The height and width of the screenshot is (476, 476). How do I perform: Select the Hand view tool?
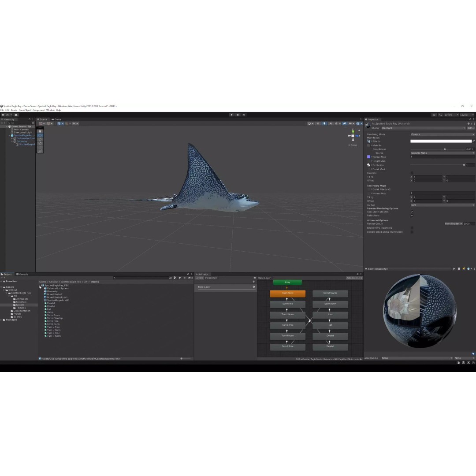click(40, 131)
